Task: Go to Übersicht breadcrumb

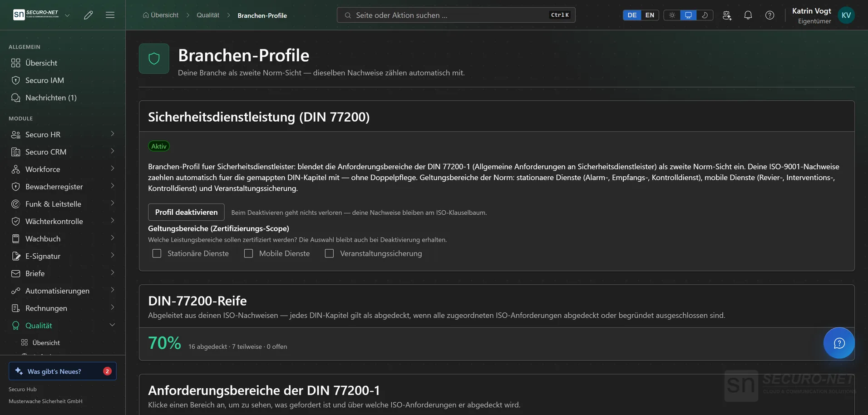Action: pos(161,15)
